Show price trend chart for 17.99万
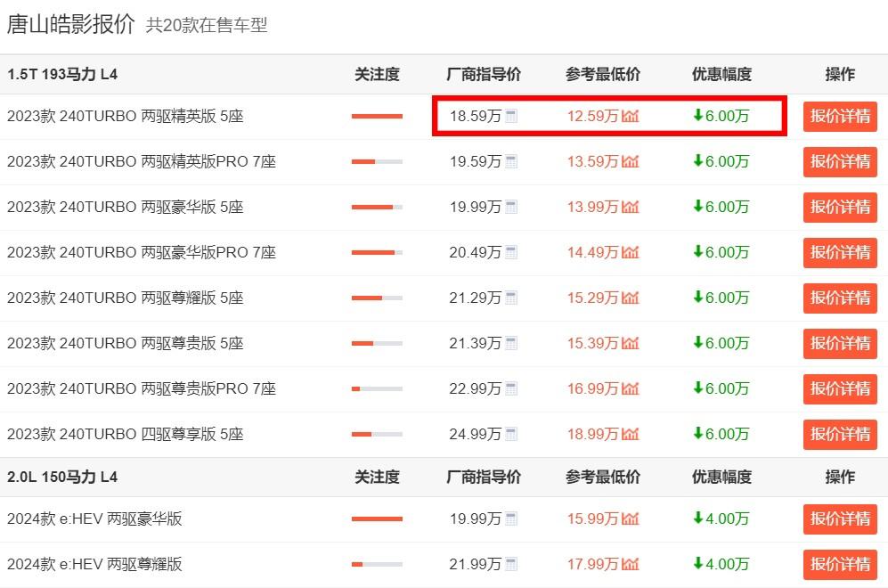The image size is (888, 588). pos(630,564)
